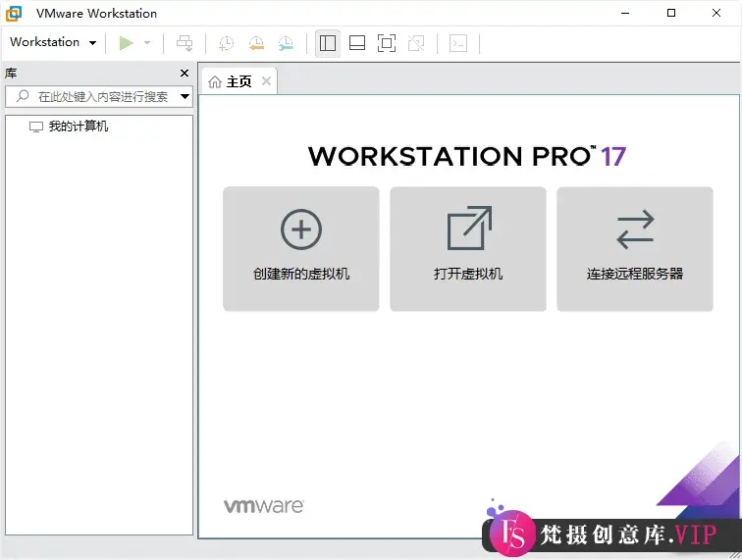This screenshot has width=742, height=560.
Task: Expand the power options arrow beside play
Action: [x=147, y=43]
